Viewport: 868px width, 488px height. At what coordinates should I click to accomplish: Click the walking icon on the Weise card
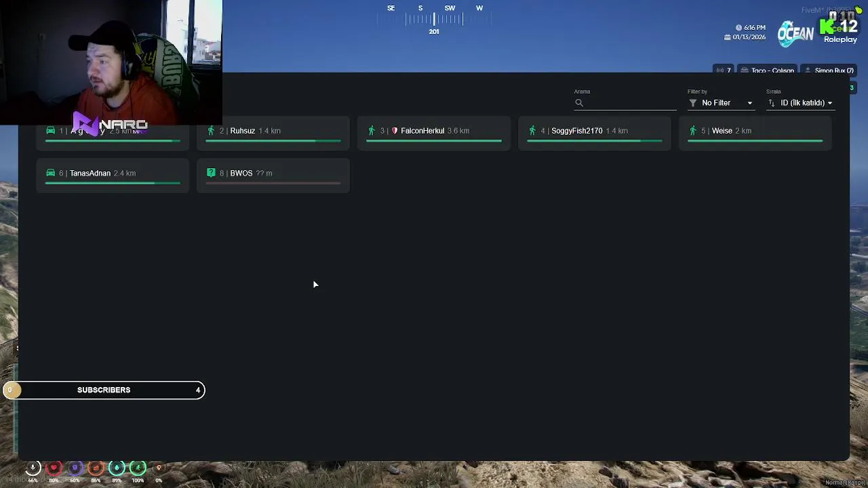[x=693, y=130]
